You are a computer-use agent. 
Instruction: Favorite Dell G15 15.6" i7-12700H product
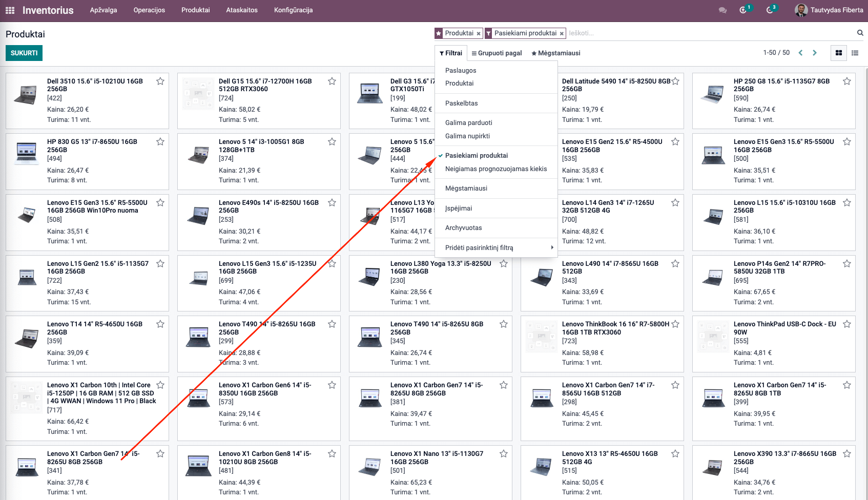click(332, 81)
